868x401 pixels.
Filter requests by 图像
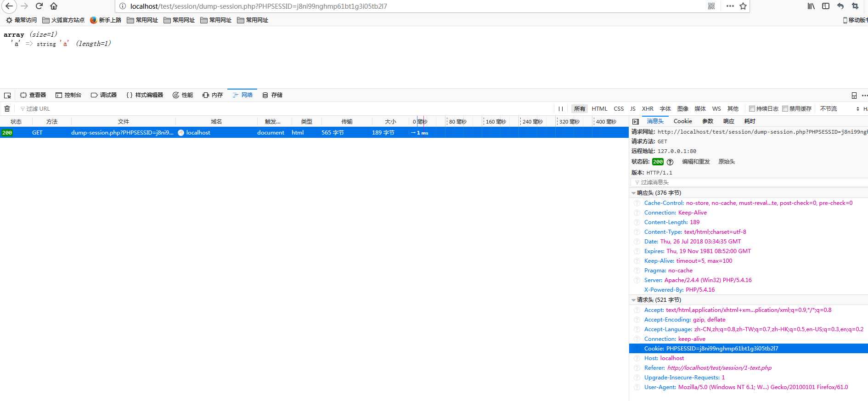[x=682, y=108]
